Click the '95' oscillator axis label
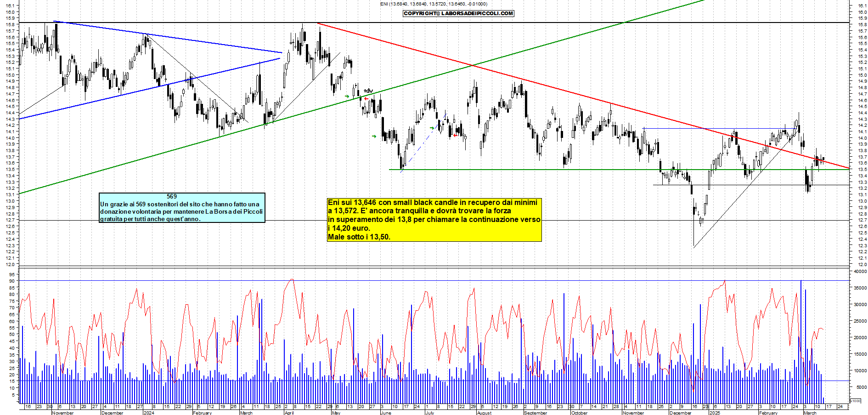868x415 pixels. [x=12, y=274]
